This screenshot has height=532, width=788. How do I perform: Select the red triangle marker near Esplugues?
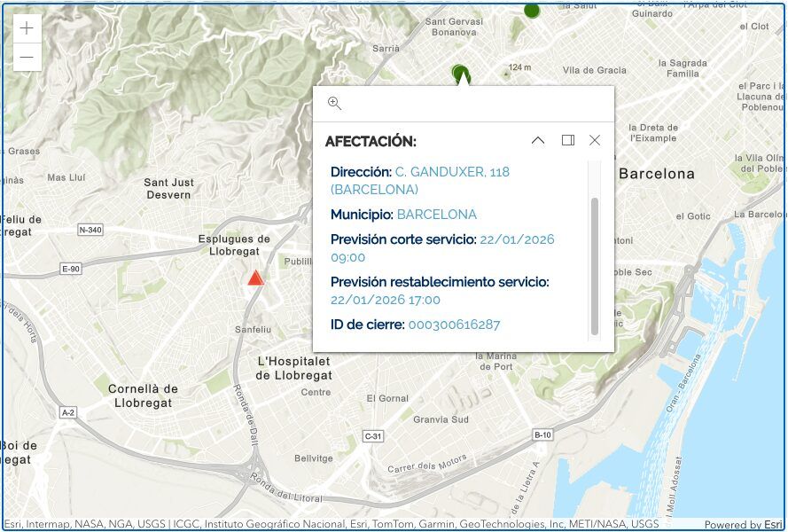(x=255, y=278)
